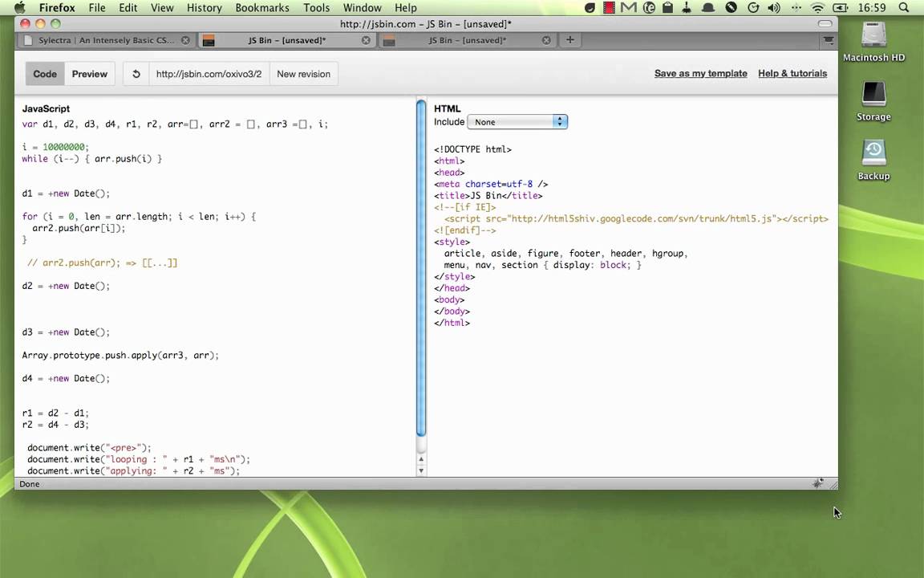Screen dimensions: 924x578
Task: Close the second JS Bin tab
Action: tap(546, 40)
